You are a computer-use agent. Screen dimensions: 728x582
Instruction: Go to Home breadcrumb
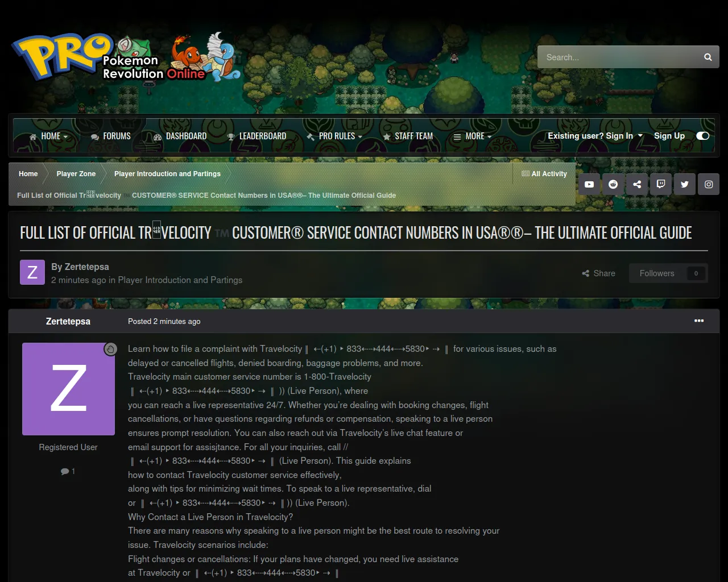tap(28, 174)
